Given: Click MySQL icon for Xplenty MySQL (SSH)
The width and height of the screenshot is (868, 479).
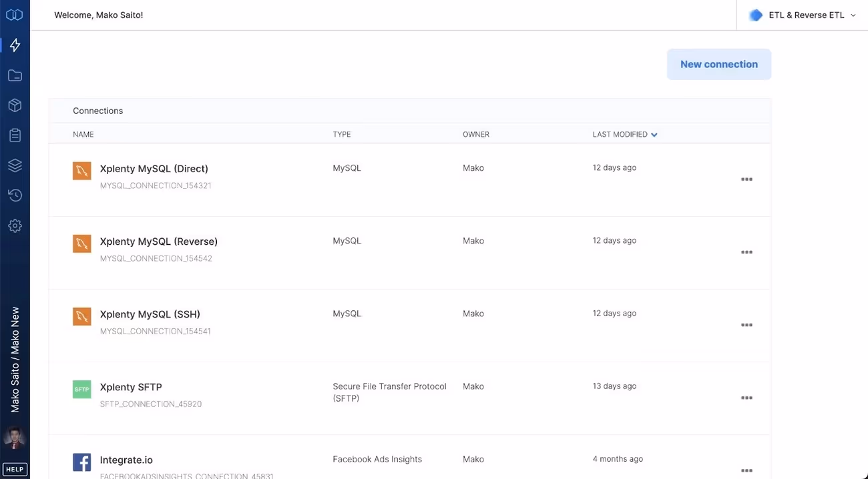Looking at the screenshot, I should pos(81,316).
